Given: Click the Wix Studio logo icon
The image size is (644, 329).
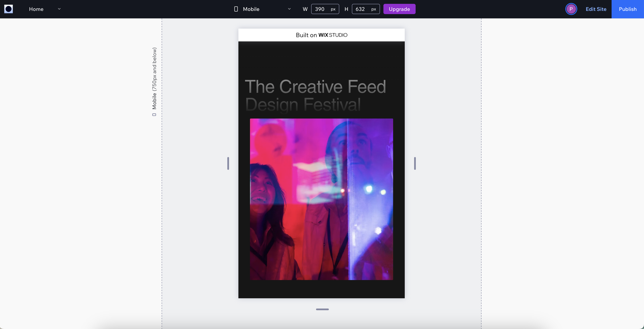Looking at the screenshot, I should click(x=8, y=9).
